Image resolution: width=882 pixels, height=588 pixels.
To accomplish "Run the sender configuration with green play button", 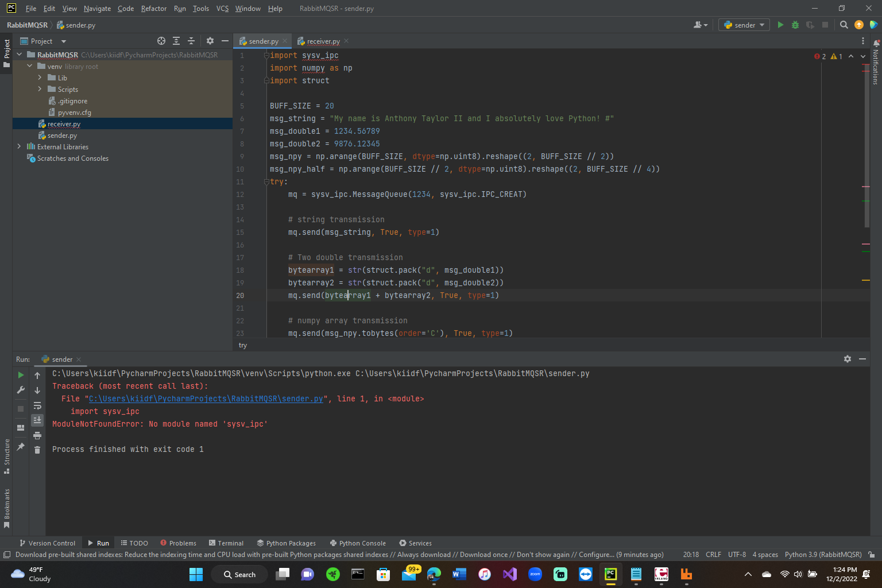I will point(780,25).
